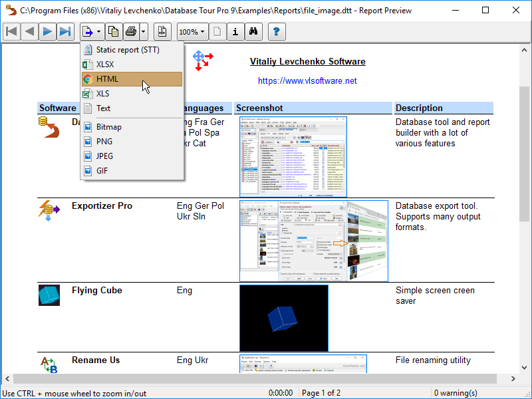This screenshot has width=532, height=399.
Task: Open help with the question mark icon
Action: click(277, 31)
